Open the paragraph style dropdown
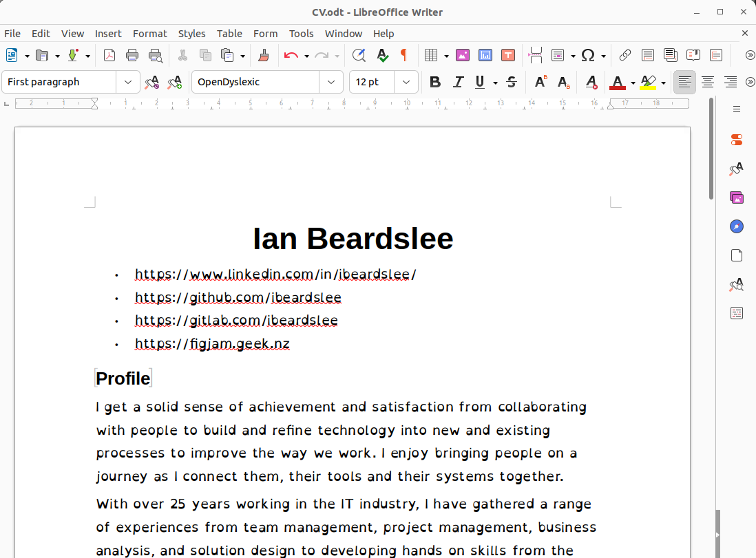The width and height of the screenshot is (756, 558). pos(127,82)
